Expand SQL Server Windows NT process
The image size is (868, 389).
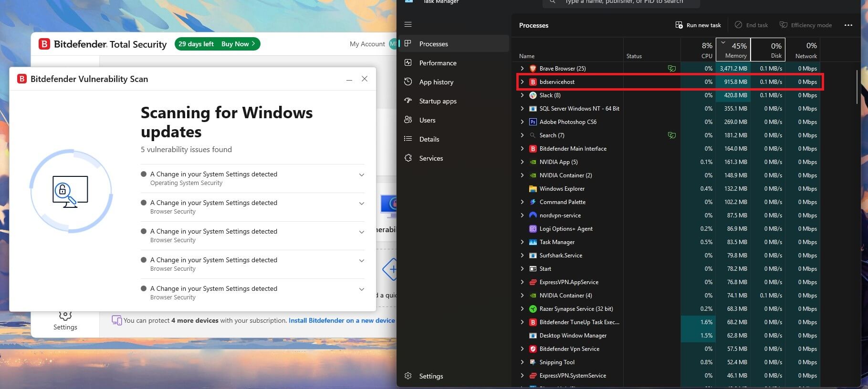coord(522,109)
